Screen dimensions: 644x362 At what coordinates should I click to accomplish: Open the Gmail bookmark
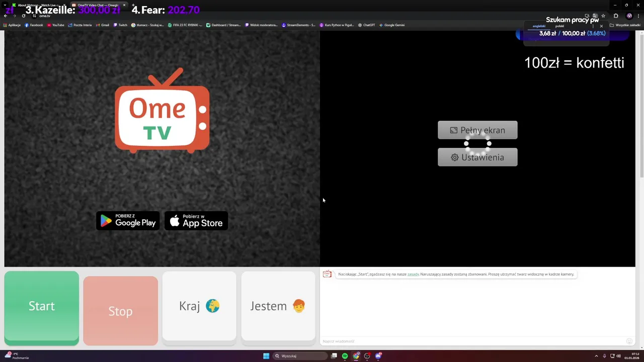click(103, 25)
